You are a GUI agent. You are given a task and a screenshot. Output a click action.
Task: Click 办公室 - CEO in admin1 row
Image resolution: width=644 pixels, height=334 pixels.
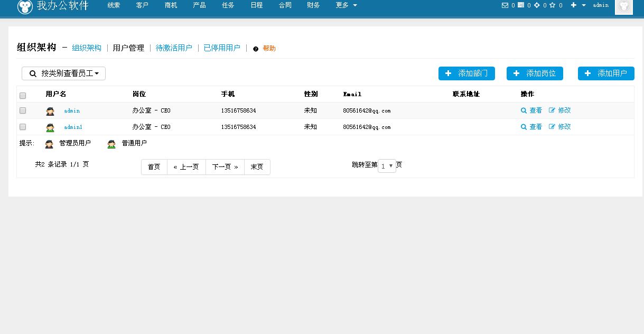(x=152, y=127)
